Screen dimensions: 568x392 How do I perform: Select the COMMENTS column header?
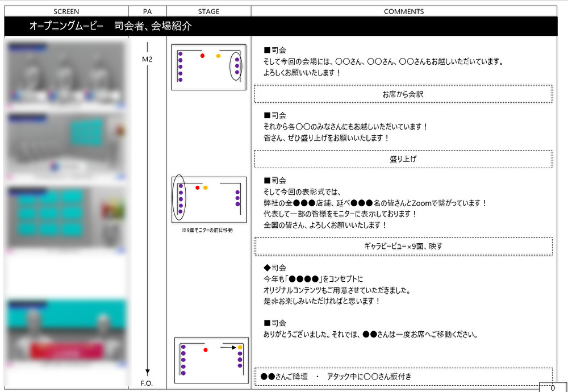[403, 11]
